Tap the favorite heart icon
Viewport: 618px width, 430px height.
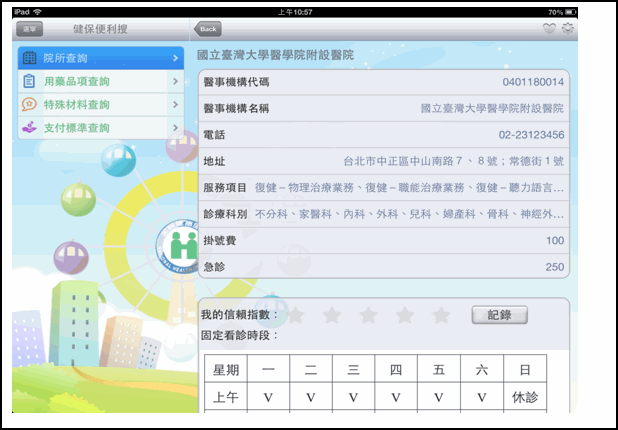(x=549, y=28)
